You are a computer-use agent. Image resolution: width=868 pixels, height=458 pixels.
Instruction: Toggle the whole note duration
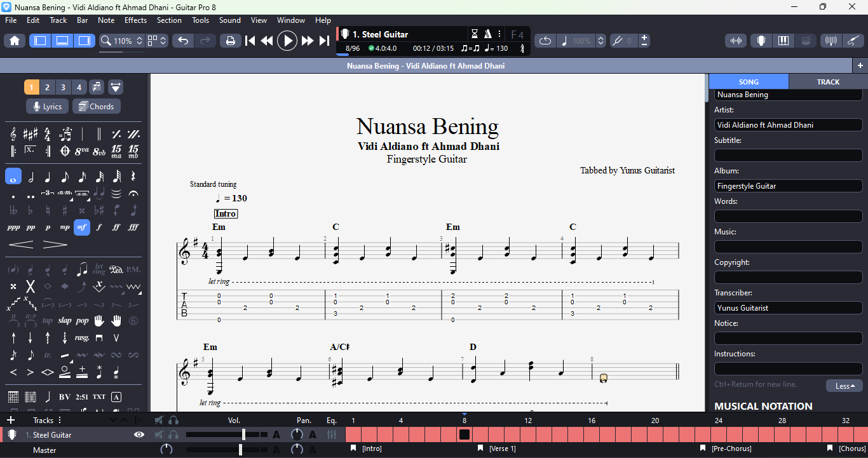pyautogui.click(x=13, y=177)
